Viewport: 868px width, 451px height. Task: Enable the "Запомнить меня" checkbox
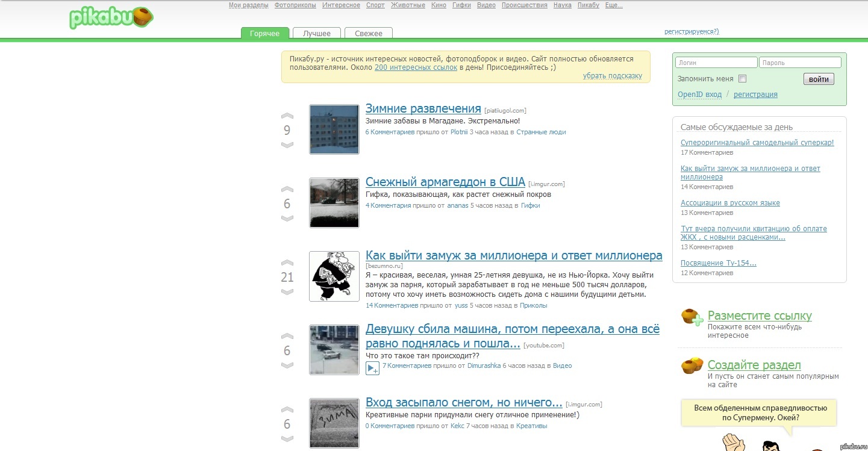(x=742, y=79)
